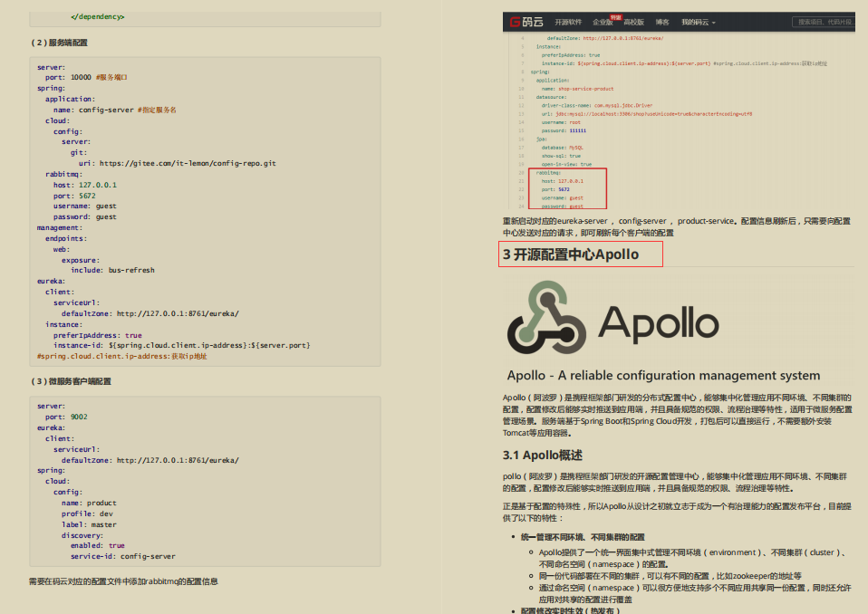The width and height of the screenshot is (868, 614).
Task: Open the 开源软件 menu in Gitee navbar
Action: point(568,22)
